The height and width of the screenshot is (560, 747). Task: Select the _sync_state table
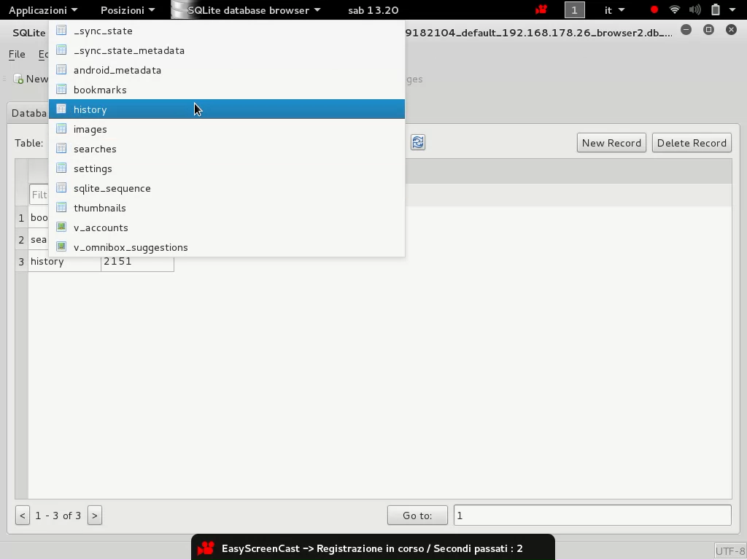click(x=227, y=31)
